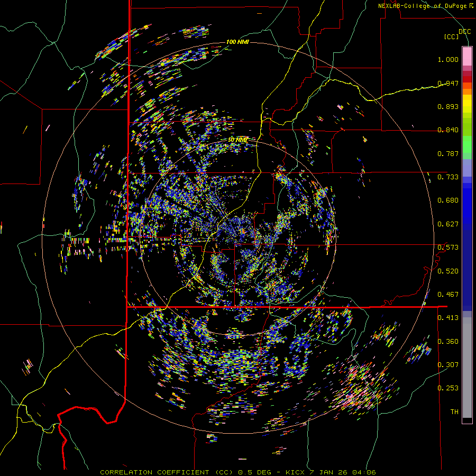Select the 0.680 scale value

coord(448,200)
